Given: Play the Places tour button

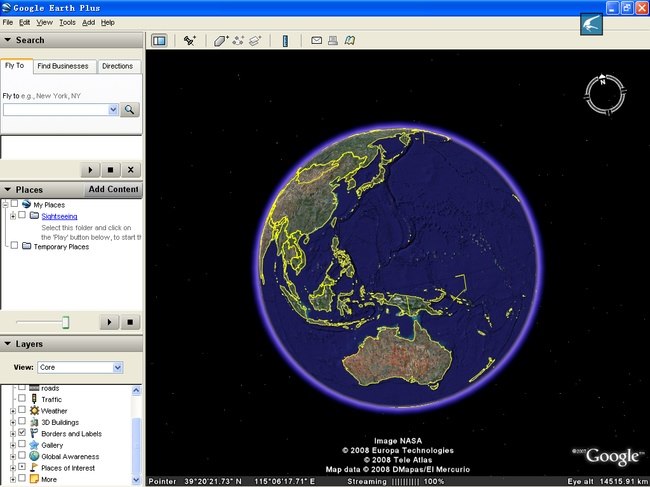Looking at the screenshot, I should tap(109, 322).
